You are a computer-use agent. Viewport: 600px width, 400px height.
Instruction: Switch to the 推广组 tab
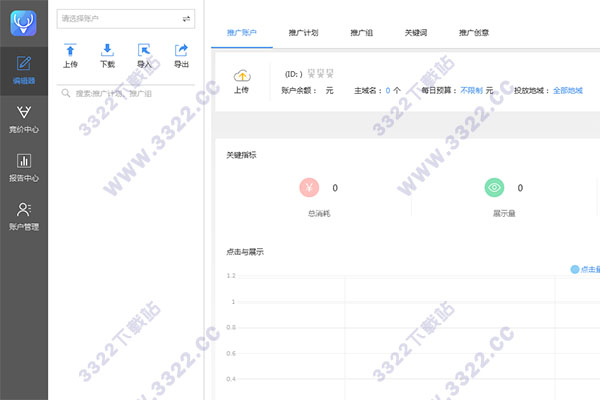[x=362, y=33]
